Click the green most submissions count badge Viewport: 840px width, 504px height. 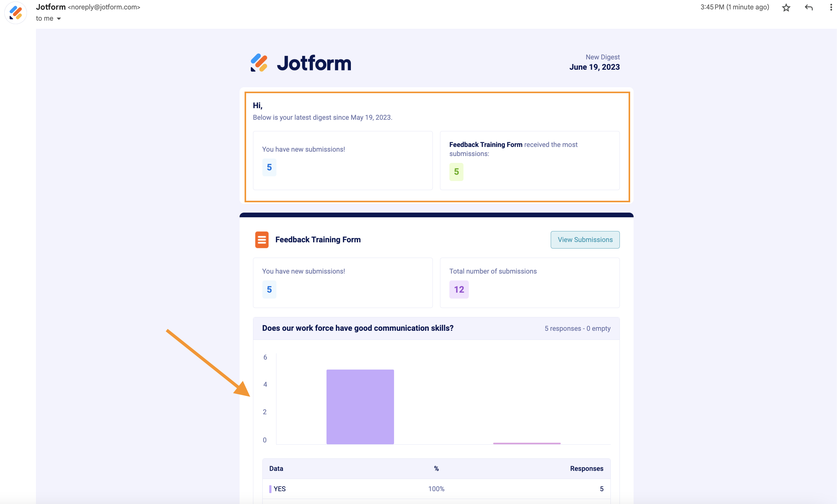456,172
